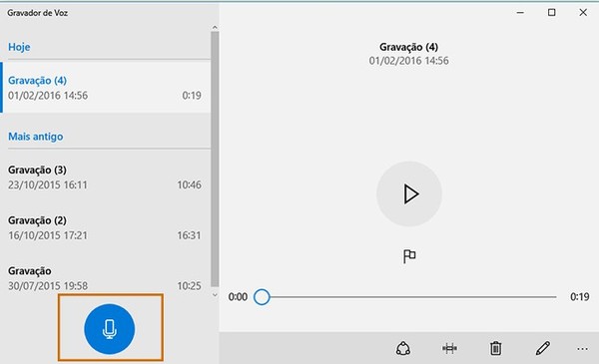The image size is (599, 364).
Task: Maximize the Gravador de Voz window
Action: click(x=552, y=13)
